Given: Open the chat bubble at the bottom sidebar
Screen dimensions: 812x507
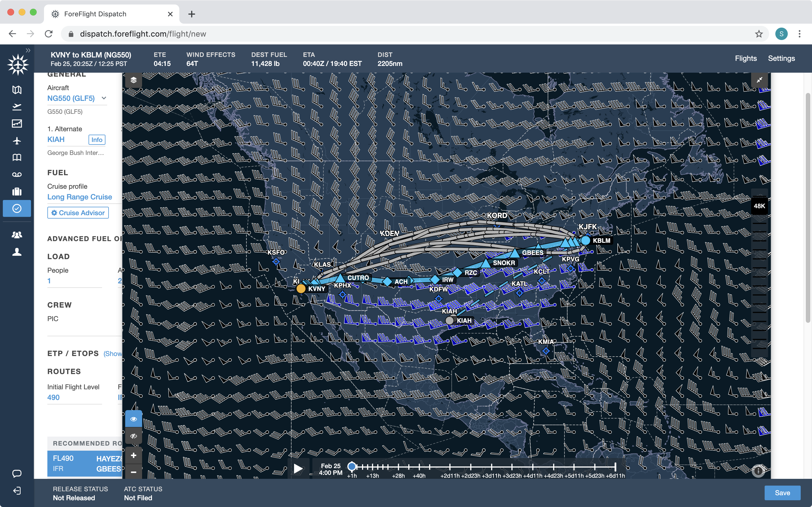Looking at the screenshot, I should (x=17, y=474).
